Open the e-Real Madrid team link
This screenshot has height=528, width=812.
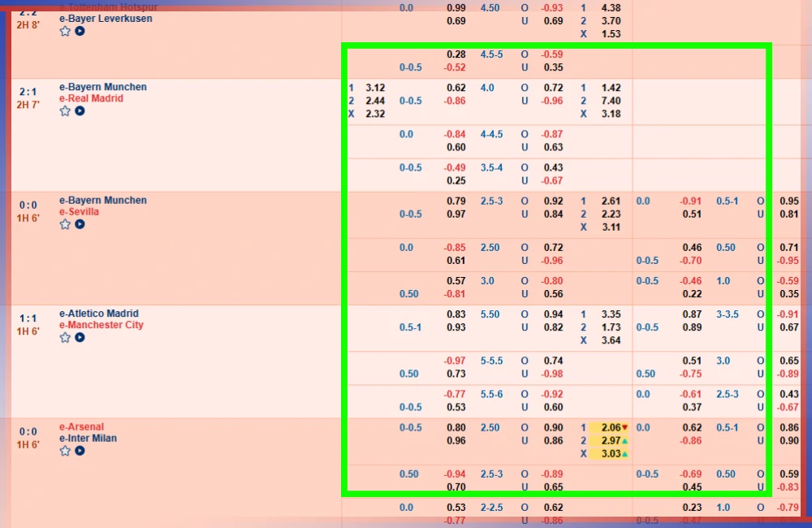91,98
